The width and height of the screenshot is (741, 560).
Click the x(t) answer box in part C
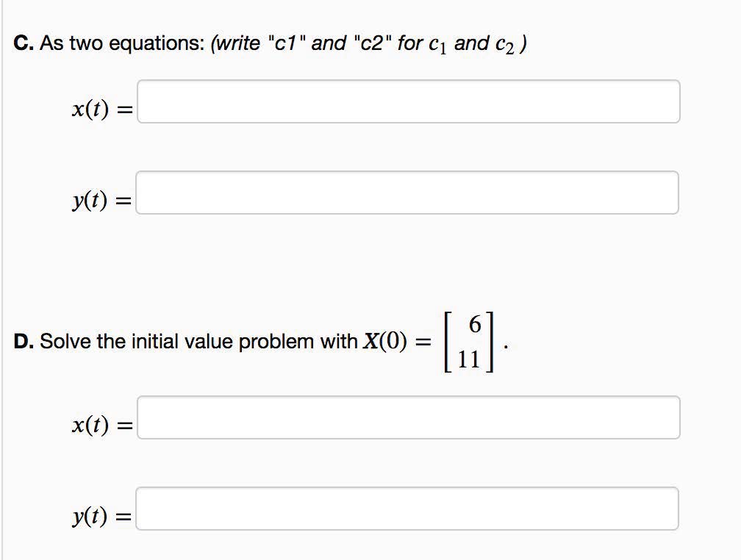[x=408, y=101]
